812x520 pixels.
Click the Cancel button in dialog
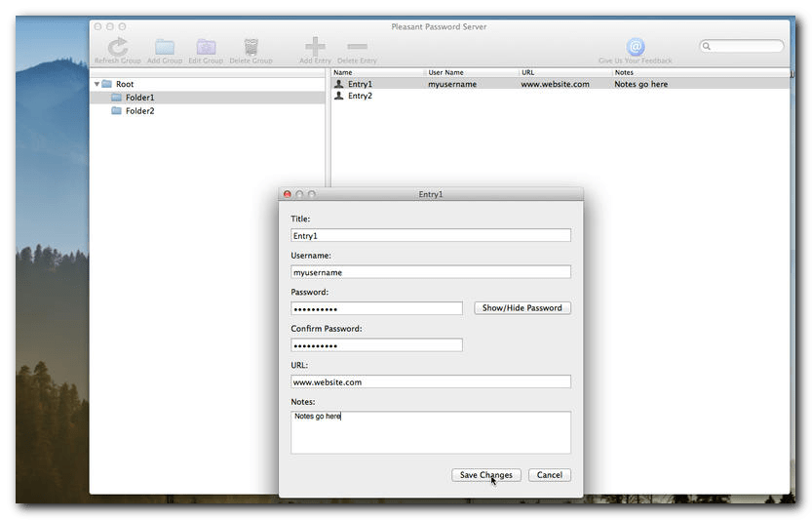[550, 475]
